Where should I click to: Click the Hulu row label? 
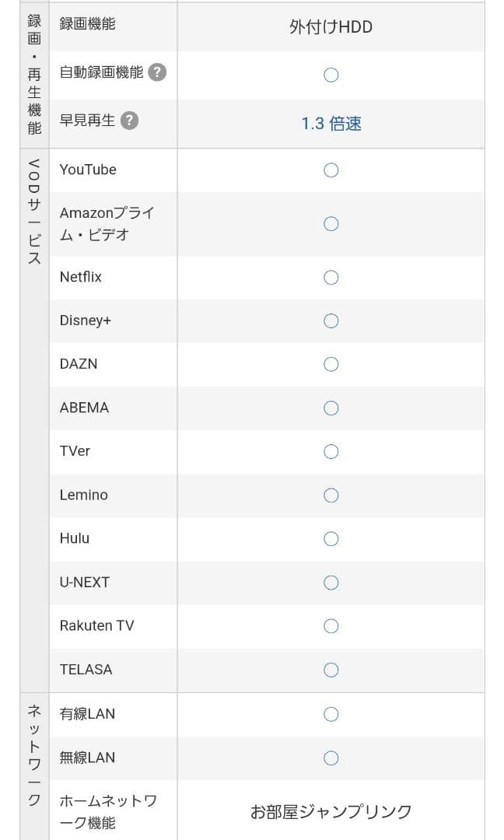click(x=75, y=538)
